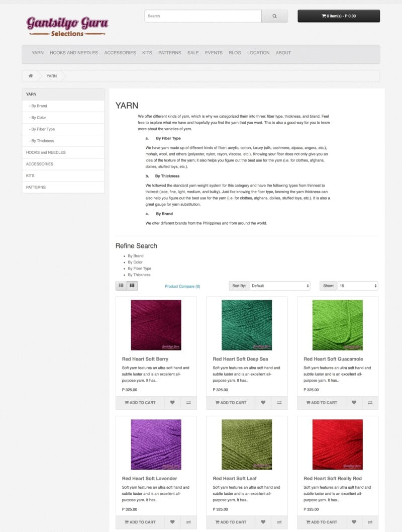Open the Leaf yarn thumbnail image

click(247, 445)
